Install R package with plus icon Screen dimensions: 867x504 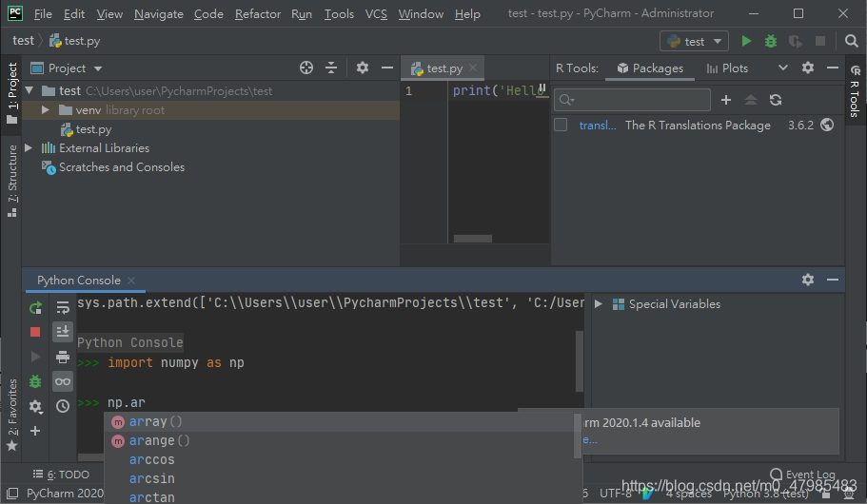726,100
